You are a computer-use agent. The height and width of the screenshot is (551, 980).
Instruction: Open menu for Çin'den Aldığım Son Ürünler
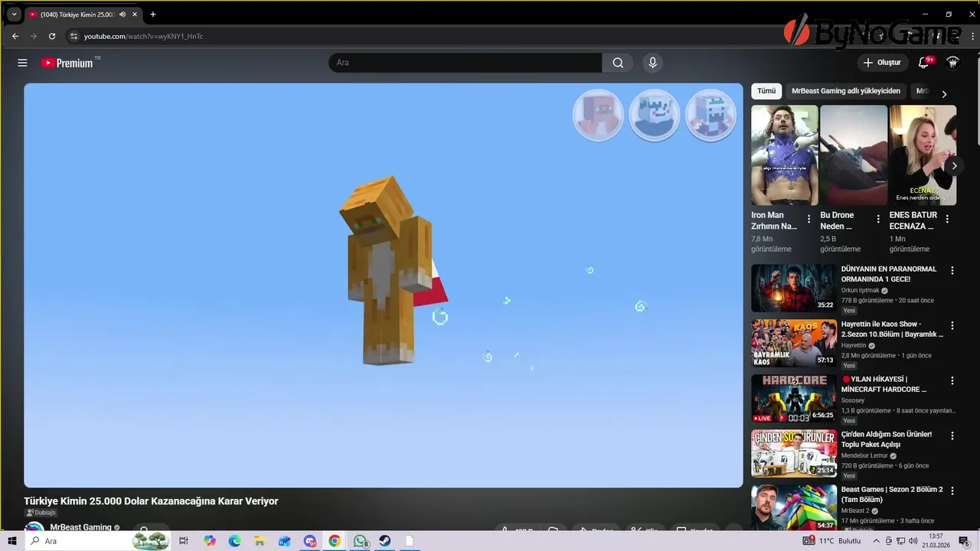[x=952, y=435]
